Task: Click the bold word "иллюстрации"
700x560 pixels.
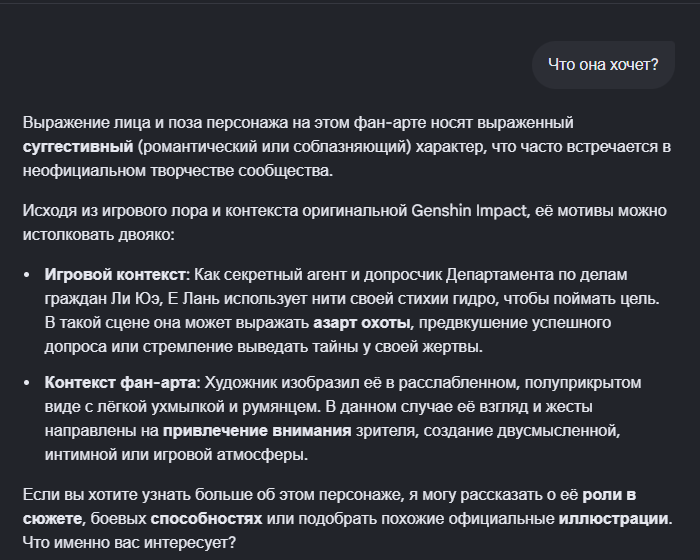Action: 613,519
